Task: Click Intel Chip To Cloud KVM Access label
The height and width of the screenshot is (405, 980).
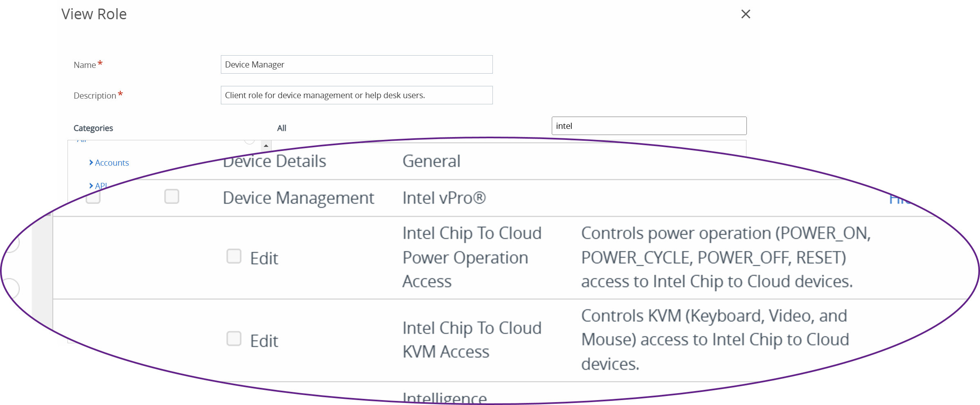Action: point(472,340)
